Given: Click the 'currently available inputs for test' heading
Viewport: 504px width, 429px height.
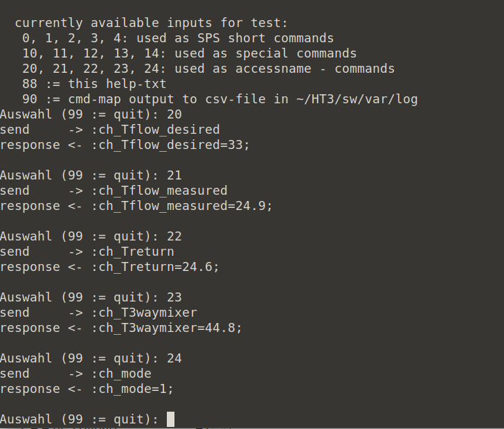Looking at the screenshot, I should point(152,23).
